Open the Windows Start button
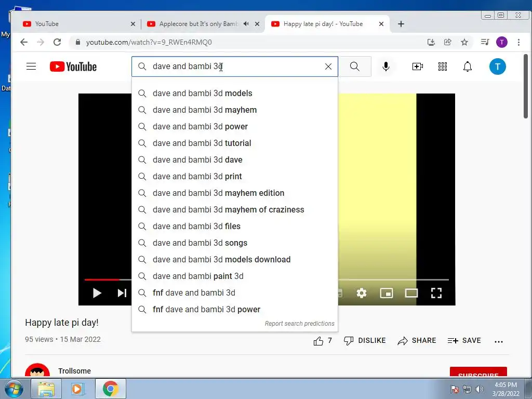Screen dimensions: 532x399 point(14,389)
